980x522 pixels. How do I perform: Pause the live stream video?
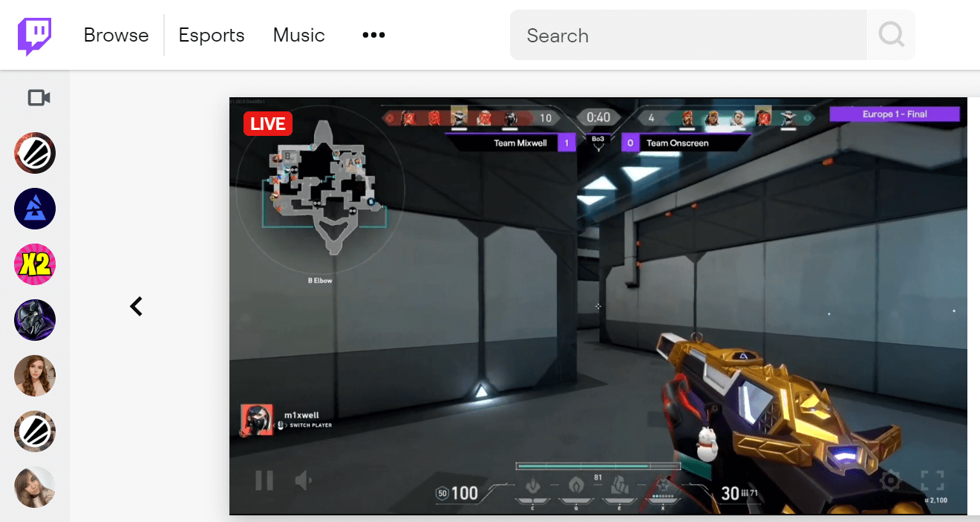(264, 480)
